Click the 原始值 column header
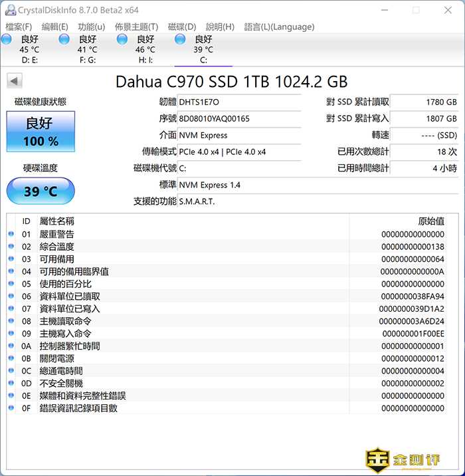This screenshot has height=476, width=465. click(x=430, y=221)
